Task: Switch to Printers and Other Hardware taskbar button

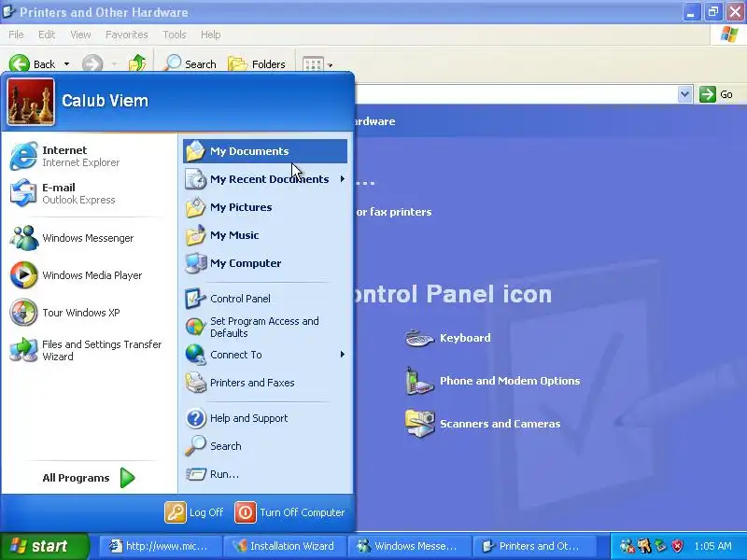Action: pos(535,546)
